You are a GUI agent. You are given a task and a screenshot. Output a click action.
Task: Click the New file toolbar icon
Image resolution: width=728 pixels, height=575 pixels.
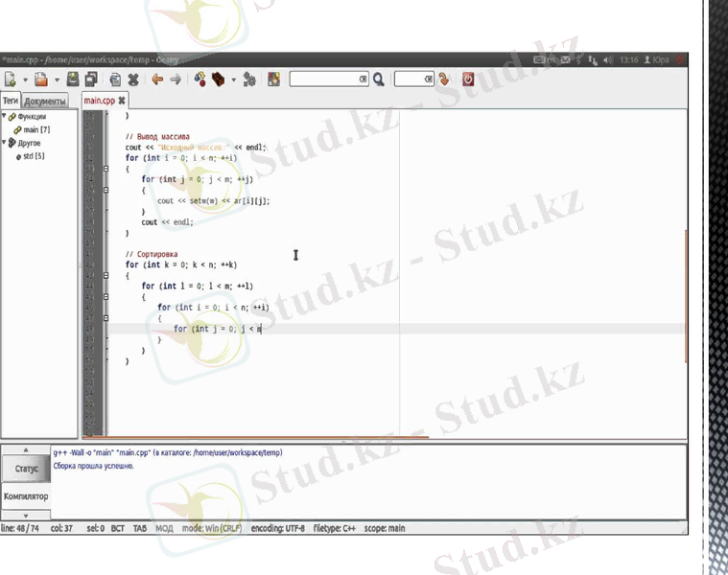[x=9, y=80]
